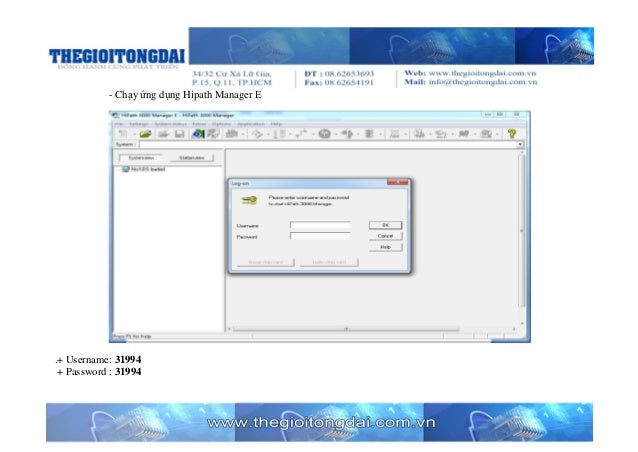The width and height of the screenshot is (638, 452).
Task: Click the colorful Transfer toolbar icon
Action: pyautogui.click(x=199, y=133)
